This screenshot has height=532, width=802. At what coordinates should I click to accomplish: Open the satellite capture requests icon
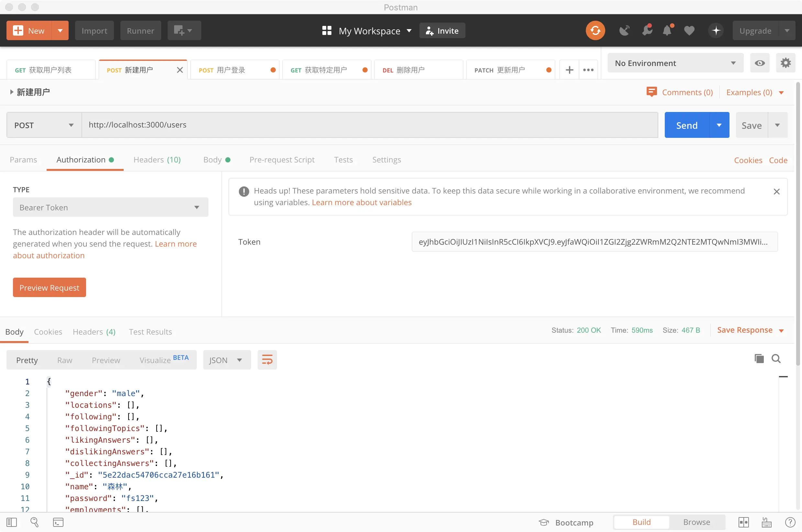[624, 30]
